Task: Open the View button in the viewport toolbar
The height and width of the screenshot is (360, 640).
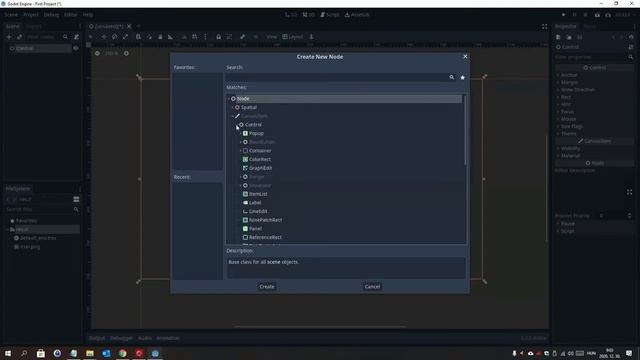Action: 271,37
